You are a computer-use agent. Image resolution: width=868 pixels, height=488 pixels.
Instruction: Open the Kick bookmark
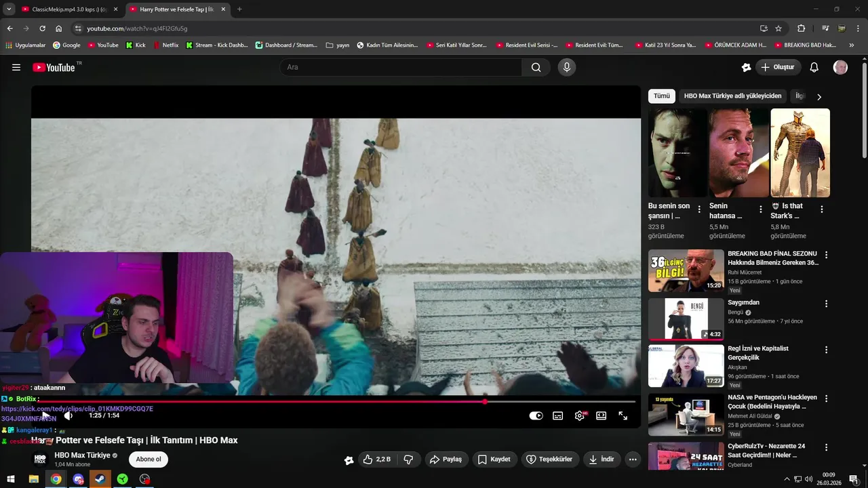[x=136, y=45]
